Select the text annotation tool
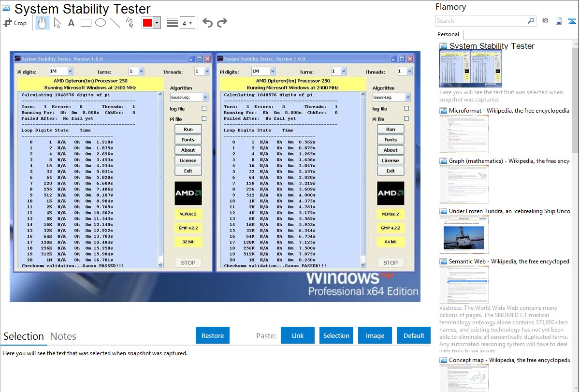This screenshot has width=579, height=392. (x=71, y=23)
